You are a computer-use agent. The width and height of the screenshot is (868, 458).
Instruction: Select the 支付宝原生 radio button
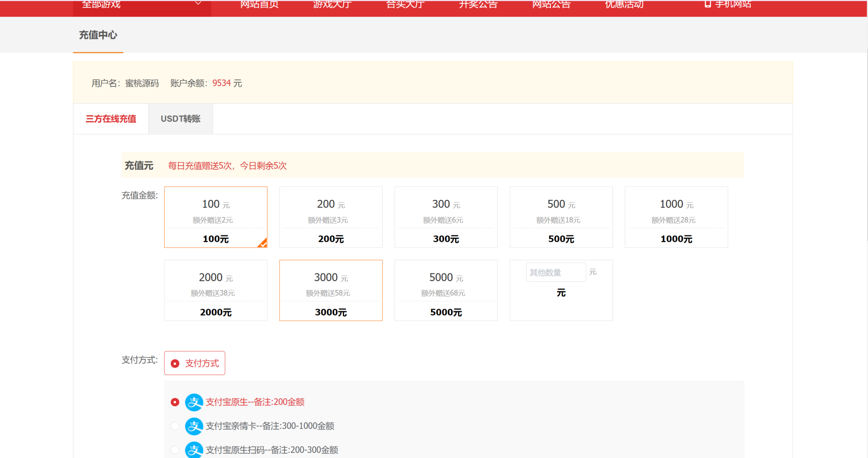coord(175,402)
